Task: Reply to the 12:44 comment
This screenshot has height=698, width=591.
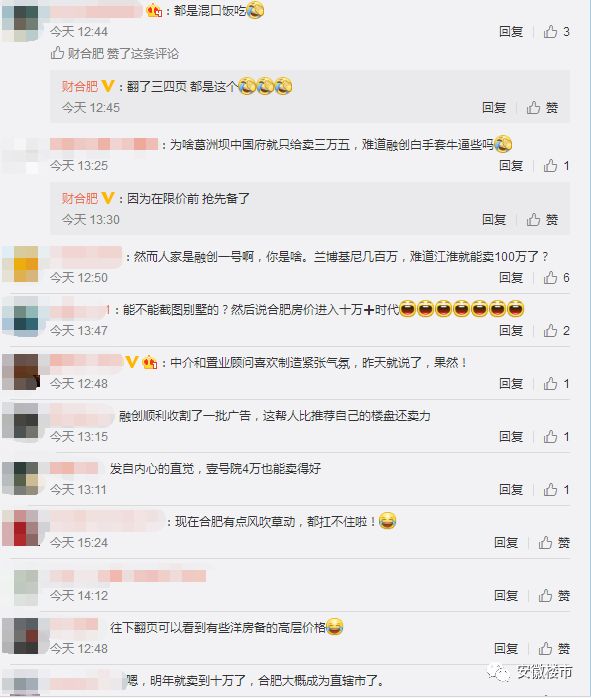Action: (511, 32)
